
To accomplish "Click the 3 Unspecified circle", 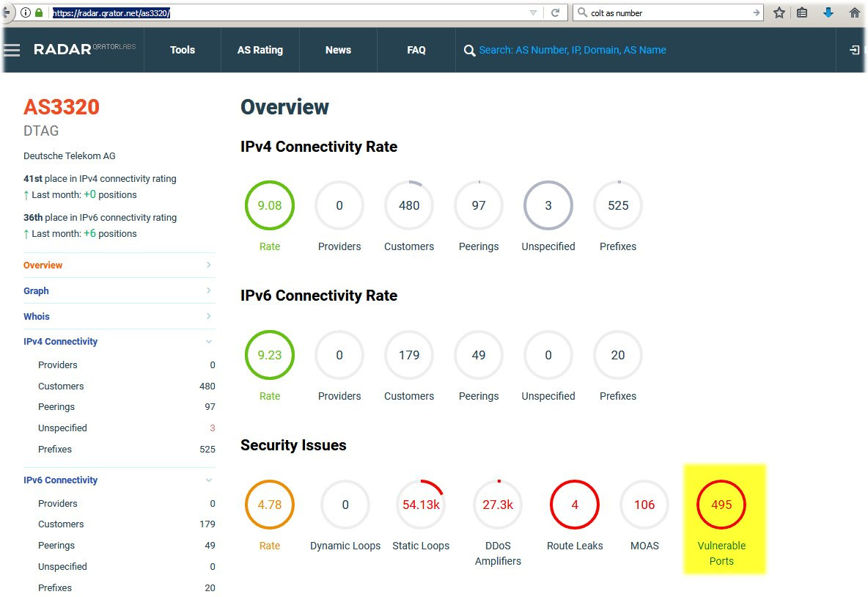I will click(x=548, y=205).
